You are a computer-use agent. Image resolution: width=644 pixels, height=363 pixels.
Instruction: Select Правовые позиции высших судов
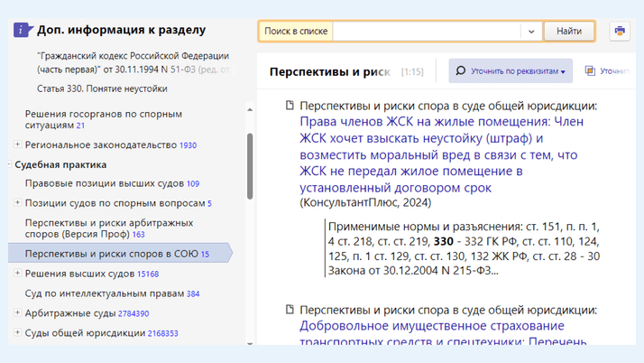click(x=112, y=183)
